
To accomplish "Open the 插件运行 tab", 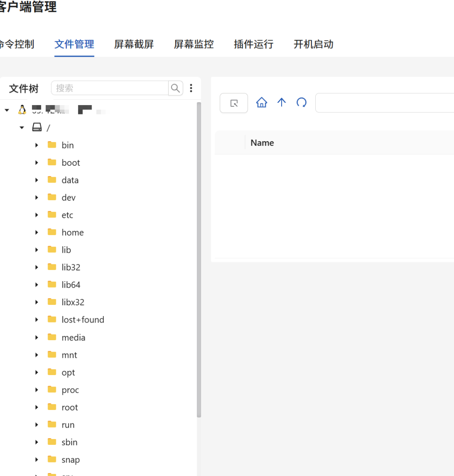I will click(x=253, y=44).
